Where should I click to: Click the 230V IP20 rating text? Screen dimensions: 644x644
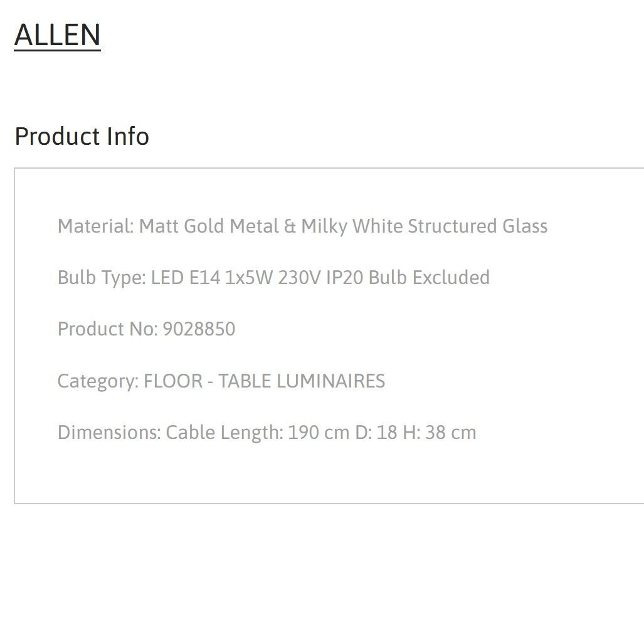pos(320,278)
